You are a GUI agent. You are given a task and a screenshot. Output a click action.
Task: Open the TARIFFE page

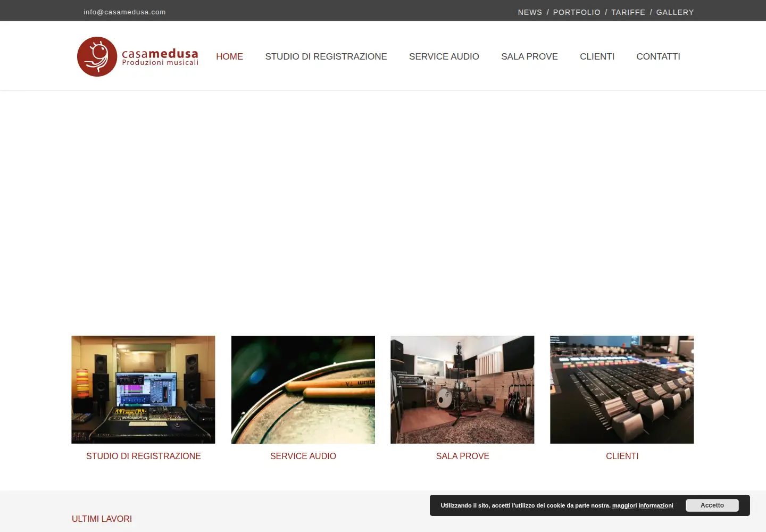coord(628,12)
